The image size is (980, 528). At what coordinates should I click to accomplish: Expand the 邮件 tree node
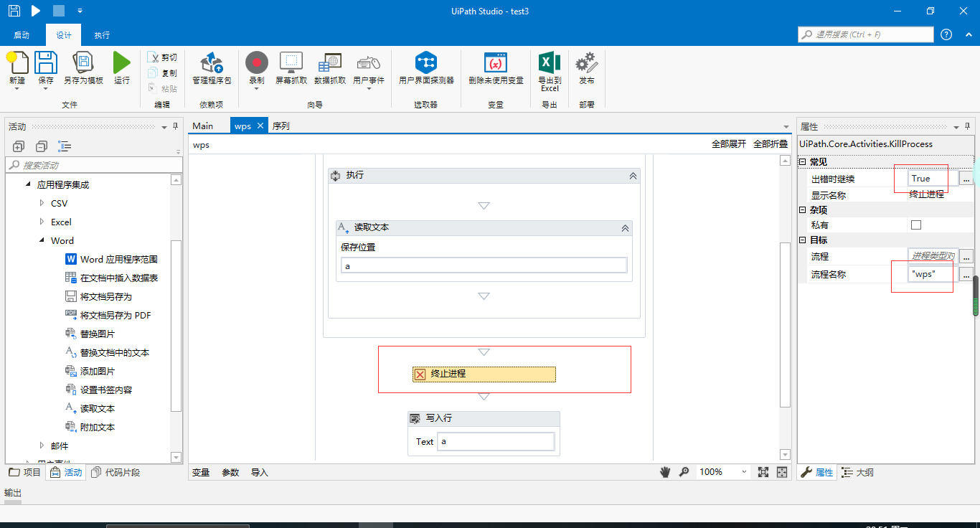point(42,446)
